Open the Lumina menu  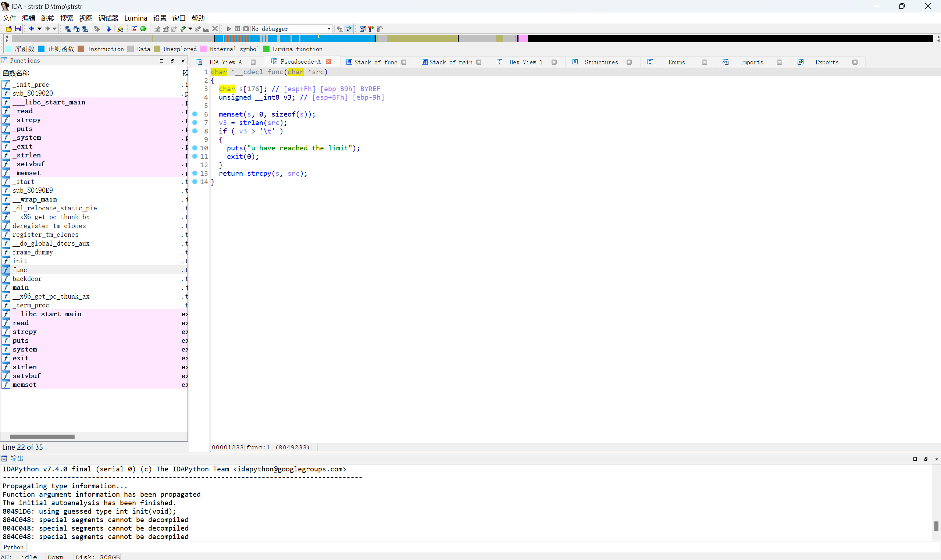(136, 18)
